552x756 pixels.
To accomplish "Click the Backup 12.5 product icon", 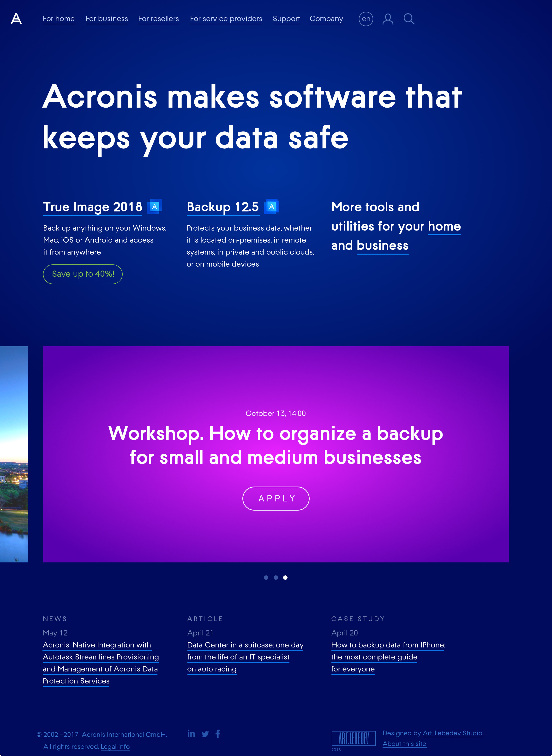I will (x=272, y=207).
